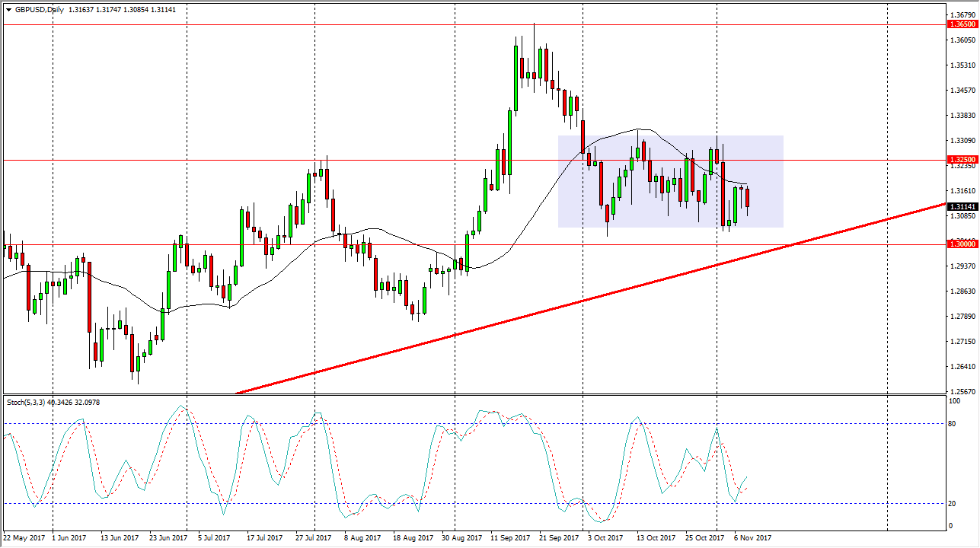Screen dimensions: 980x548
Task: Click the 13 Oct 2017 date label
Action: [x=656, y=538]
